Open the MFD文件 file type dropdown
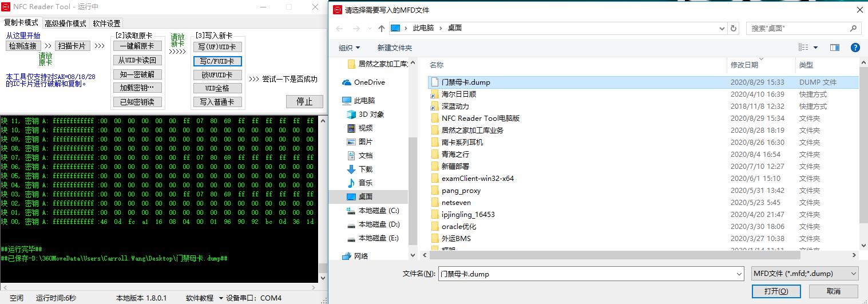 point(804,274)
